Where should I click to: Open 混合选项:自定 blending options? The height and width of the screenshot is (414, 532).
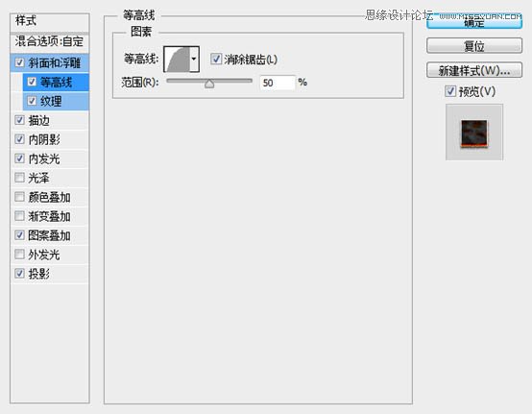pos(50,41)
